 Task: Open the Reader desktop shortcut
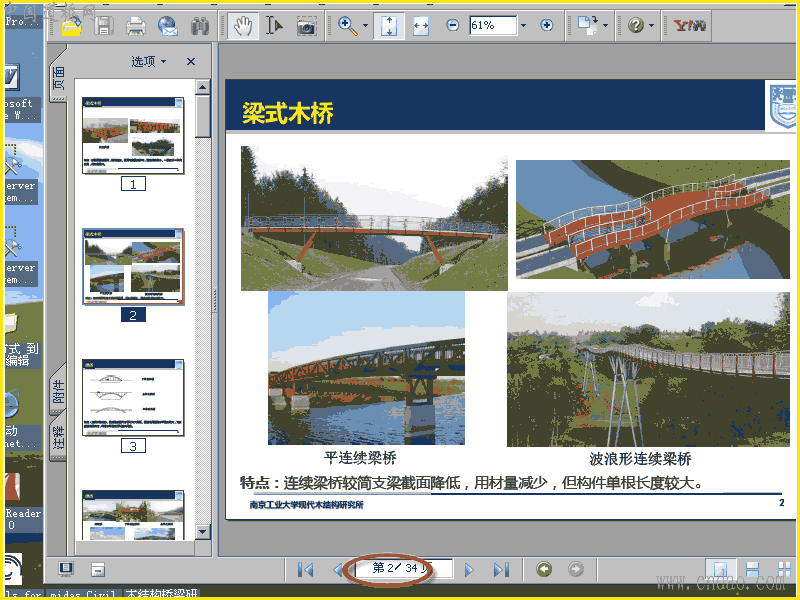coord(22,503)
